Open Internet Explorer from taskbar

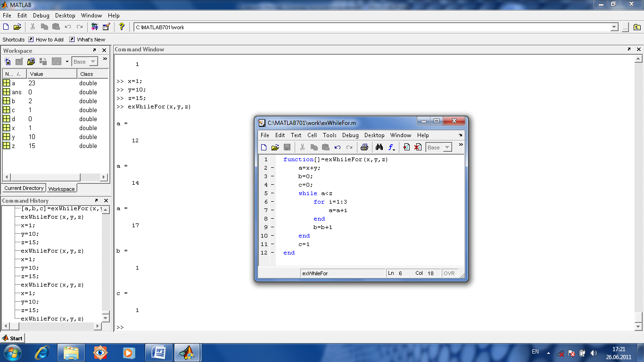(41, 353)
